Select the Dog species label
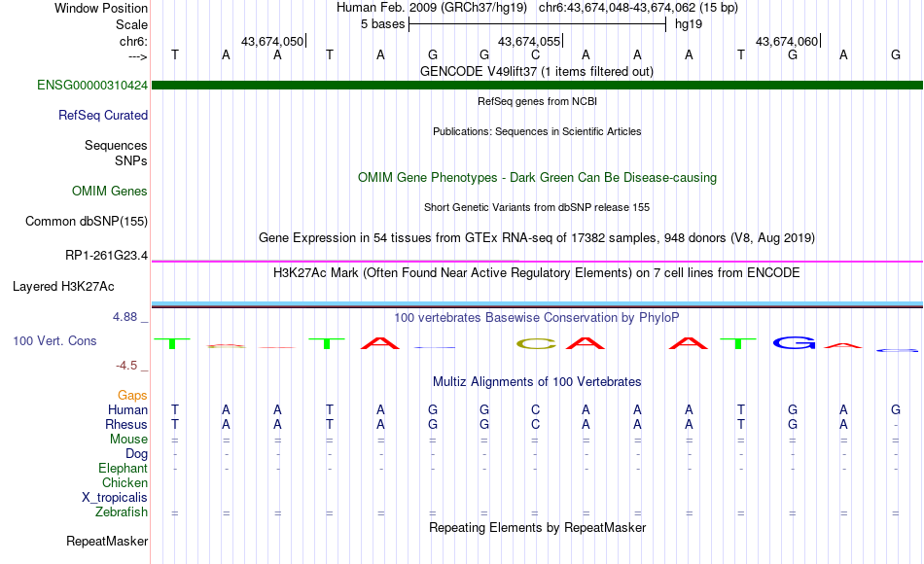The image size is (924, 564). (137, 454)
